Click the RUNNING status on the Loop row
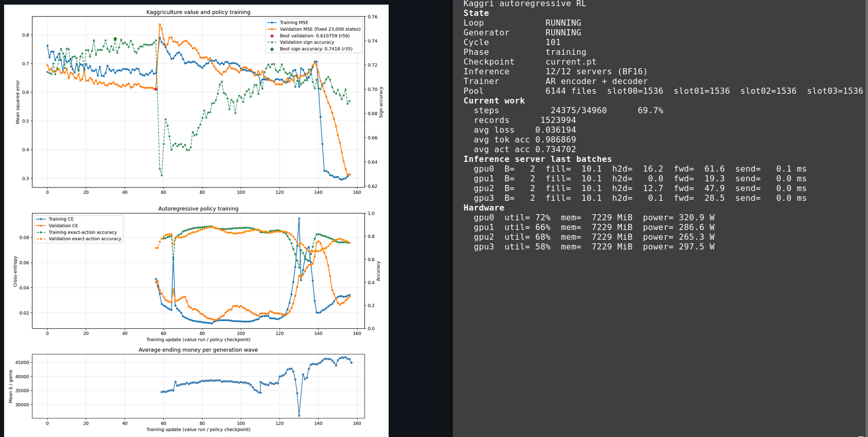Viewport: 868px width, 437px height. tap(563, 23)
